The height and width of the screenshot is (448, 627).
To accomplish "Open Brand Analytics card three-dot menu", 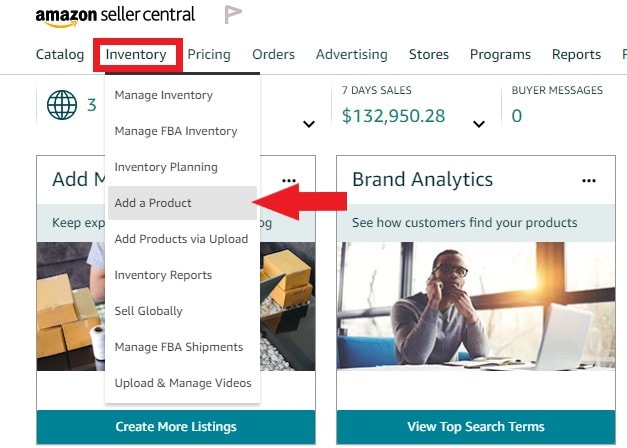I will pyautogui.click(x=589, y=180).
